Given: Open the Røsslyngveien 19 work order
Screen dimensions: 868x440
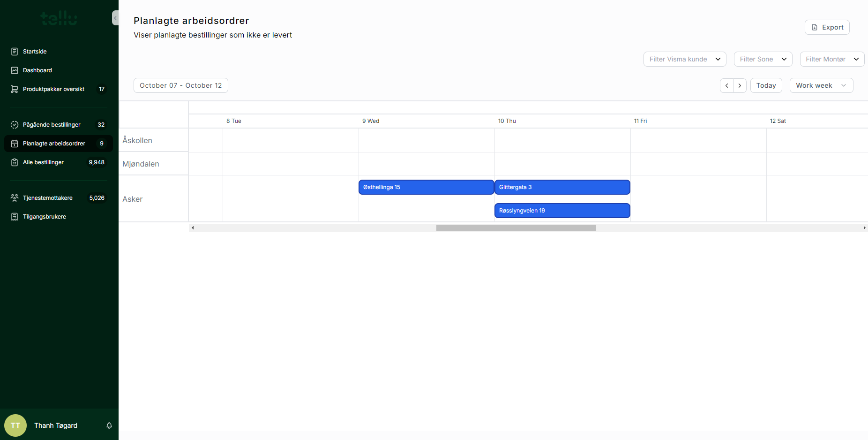Looking at the screenshot, I should [561, 211].
